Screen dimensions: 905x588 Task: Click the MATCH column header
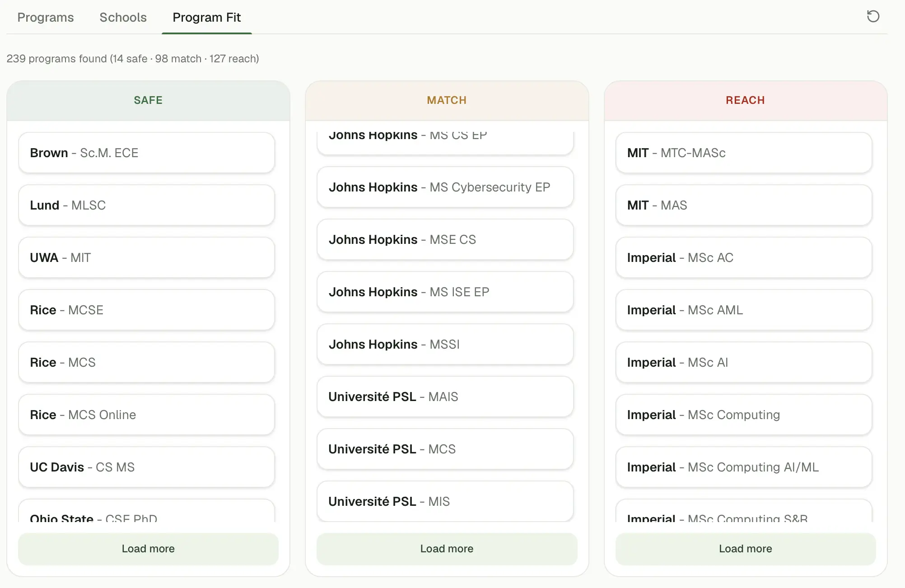[447, 100]
